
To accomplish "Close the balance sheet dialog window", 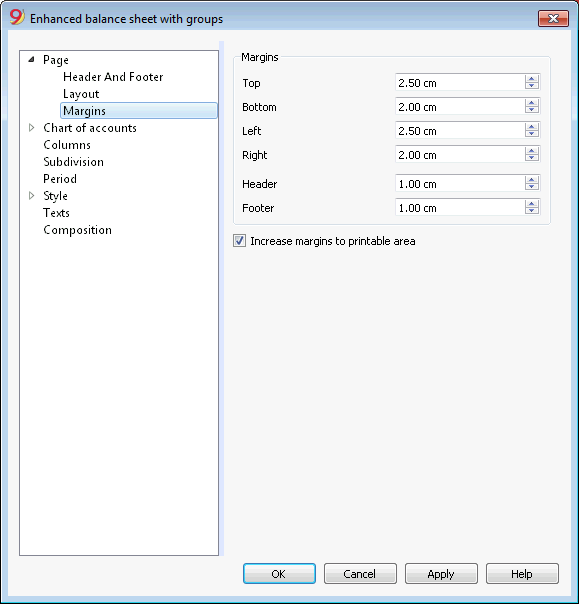I will pos(553,18).
